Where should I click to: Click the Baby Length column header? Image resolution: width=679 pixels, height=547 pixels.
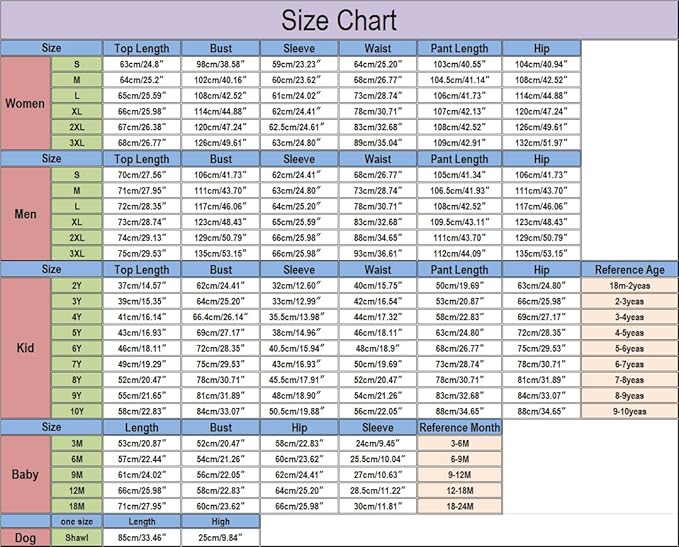click(142, 427)
